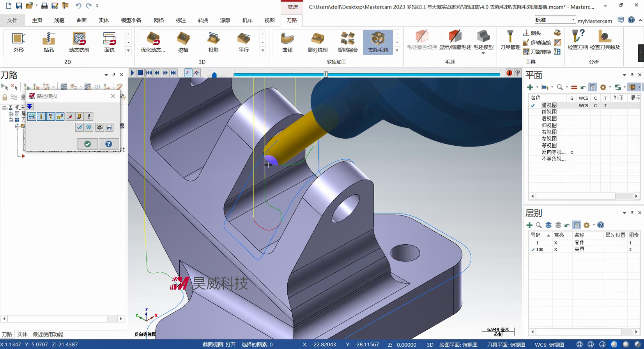Select the 外形 contour toolpath icon

(x=18, y=42)
